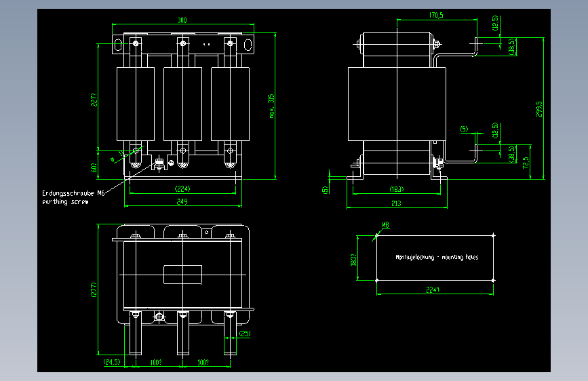Select the 183? mounting hole dimension
This screenshot has width=588, height=381.
point(353,260)
